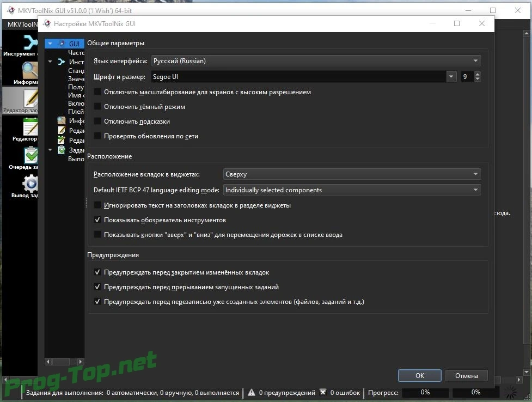Enable 'Проверять обновления по сети'

[97, 136]
